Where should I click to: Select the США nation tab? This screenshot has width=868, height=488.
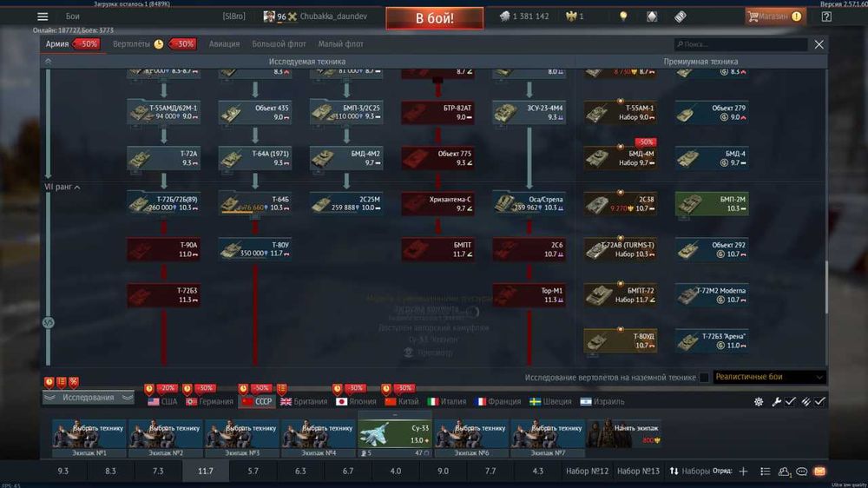(x=162, y=401)
